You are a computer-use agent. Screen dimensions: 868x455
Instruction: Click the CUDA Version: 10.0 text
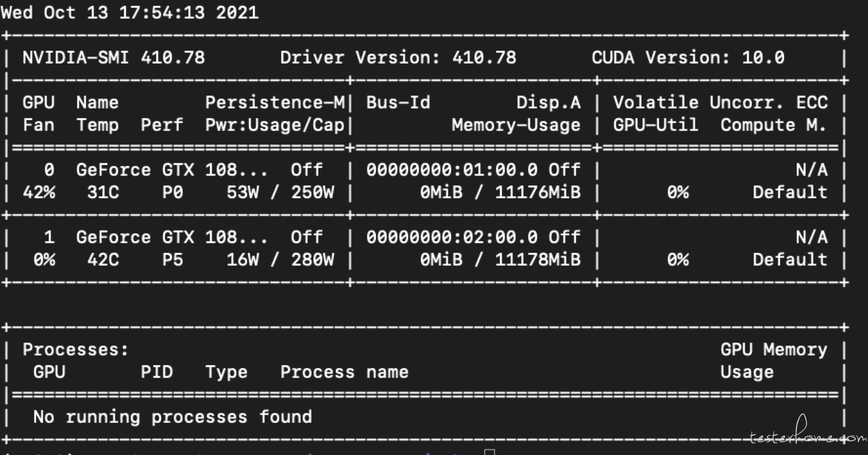click(x=688, y=58)
